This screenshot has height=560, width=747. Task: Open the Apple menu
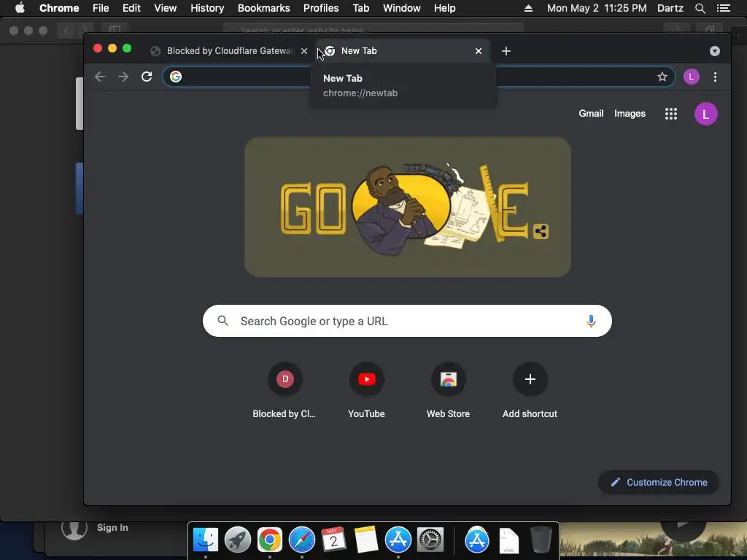(20, 7)
